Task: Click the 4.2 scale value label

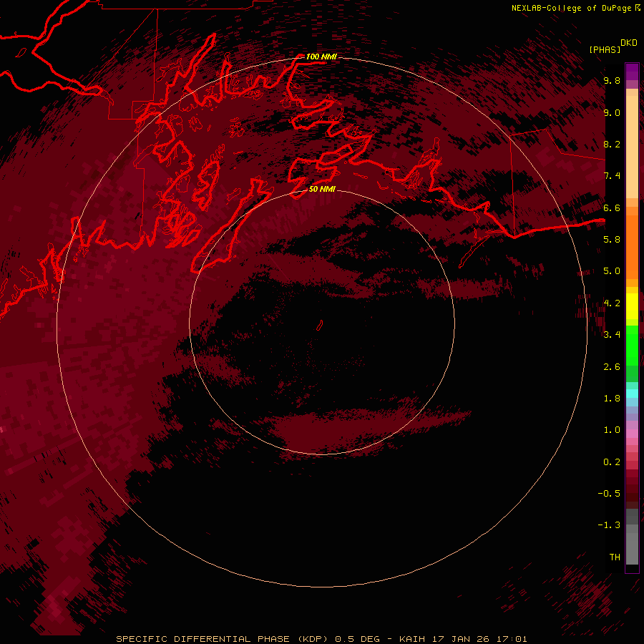Action: point(612,303)
